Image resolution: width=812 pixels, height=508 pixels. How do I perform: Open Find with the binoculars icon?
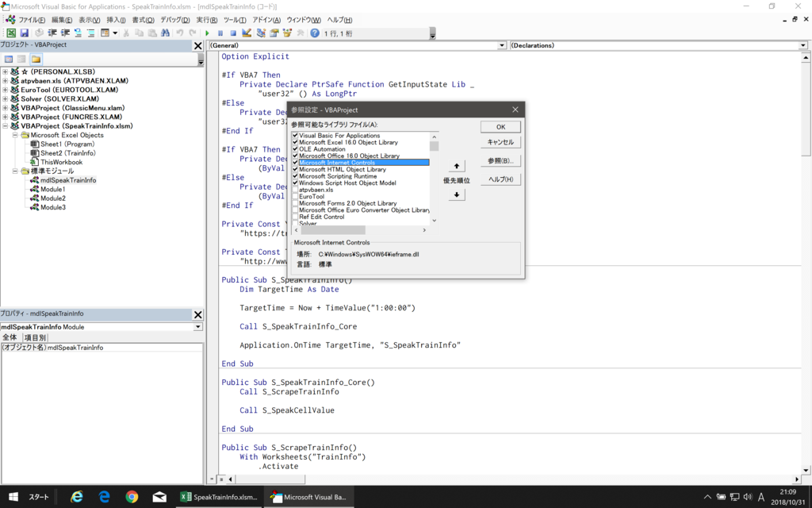coord(165,33)
